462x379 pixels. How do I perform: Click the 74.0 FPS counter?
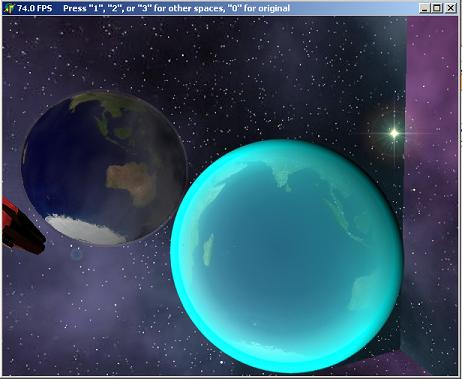[35, 8]
